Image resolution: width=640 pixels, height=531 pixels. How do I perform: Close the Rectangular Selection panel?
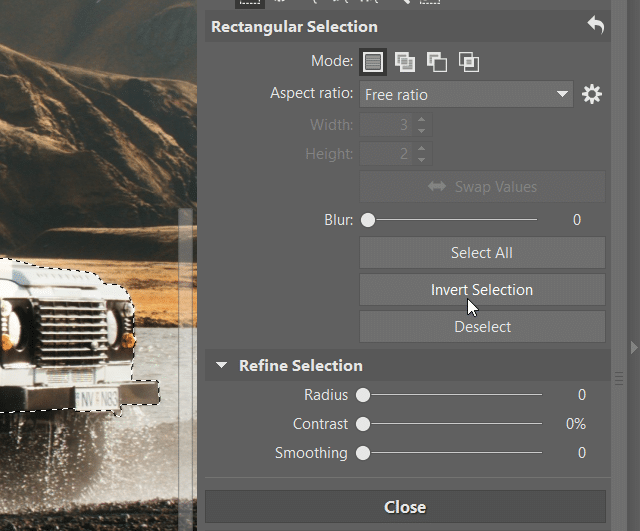405,507
